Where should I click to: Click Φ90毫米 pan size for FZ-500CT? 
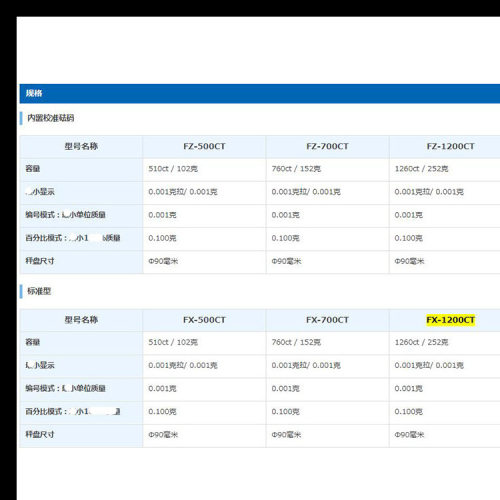tap(163, 261)
